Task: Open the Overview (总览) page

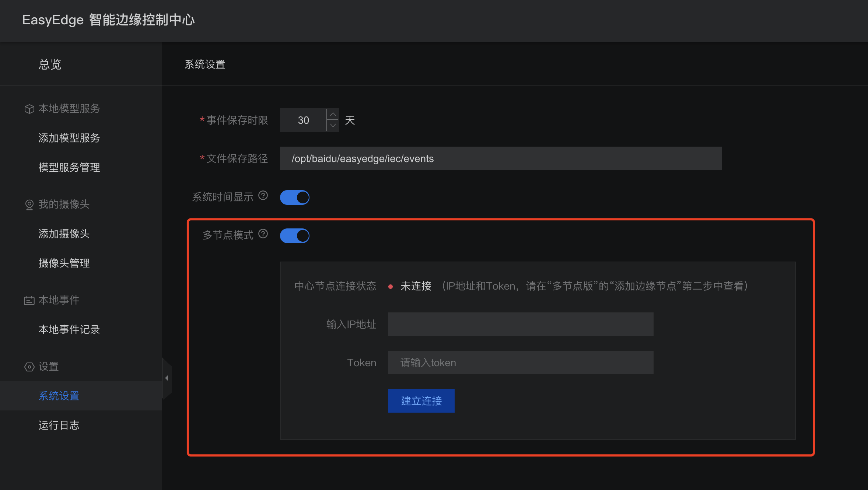Action: 50,64
